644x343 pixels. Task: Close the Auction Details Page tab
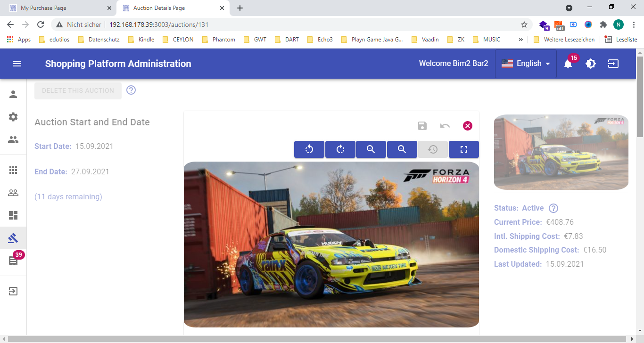(222, 8)
